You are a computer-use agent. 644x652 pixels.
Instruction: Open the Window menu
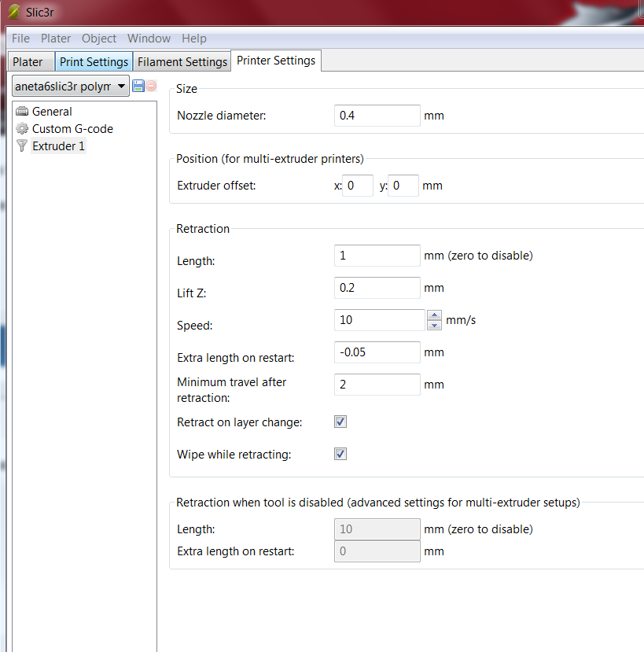[149, 39]
